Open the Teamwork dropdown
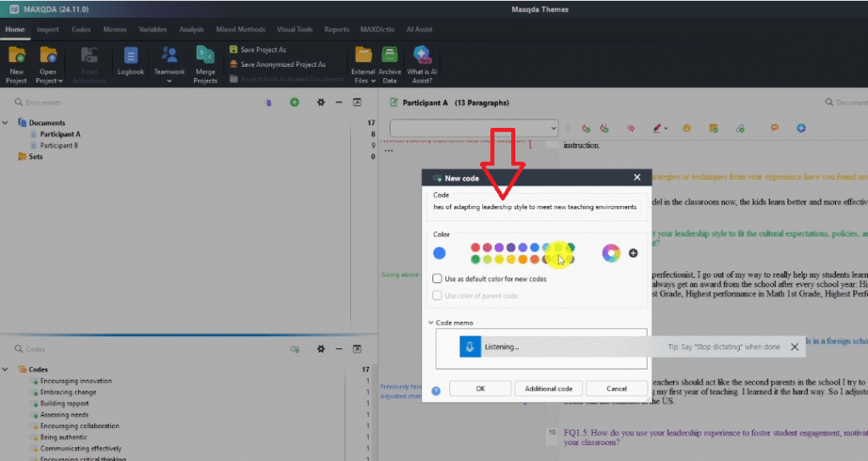The width and height of the screenshot is (868, 461). point(169,81)
